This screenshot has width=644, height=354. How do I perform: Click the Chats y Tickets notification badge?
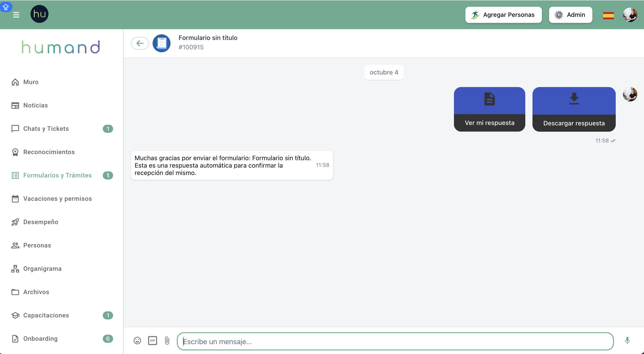pyautogui.click(x=108, y=129)
